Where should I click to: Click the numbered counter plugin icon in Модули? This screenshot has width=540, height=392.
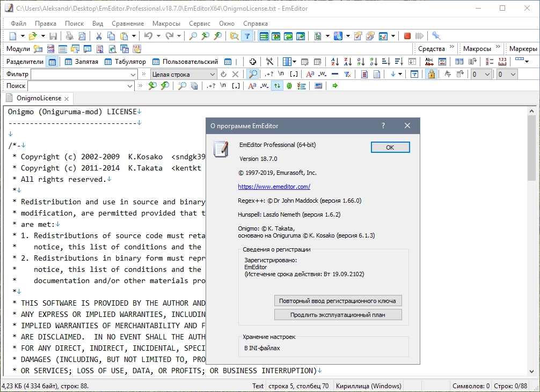coord(137,49)
